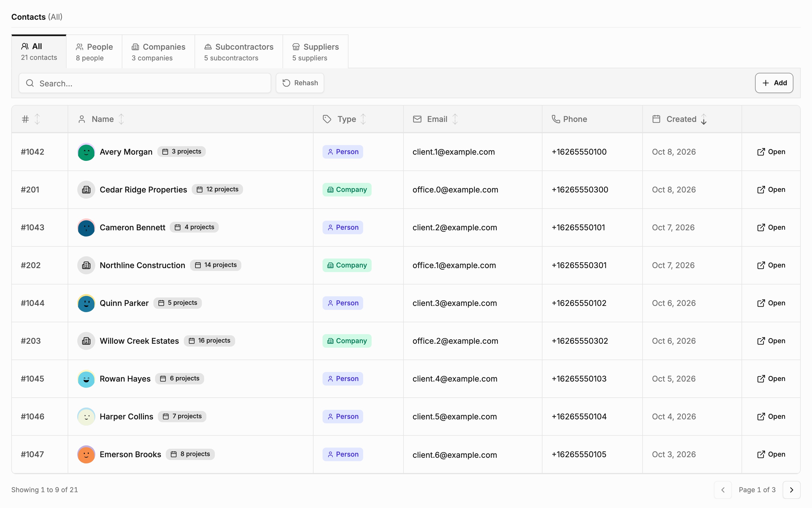Click the 3 projects badge

182,152
